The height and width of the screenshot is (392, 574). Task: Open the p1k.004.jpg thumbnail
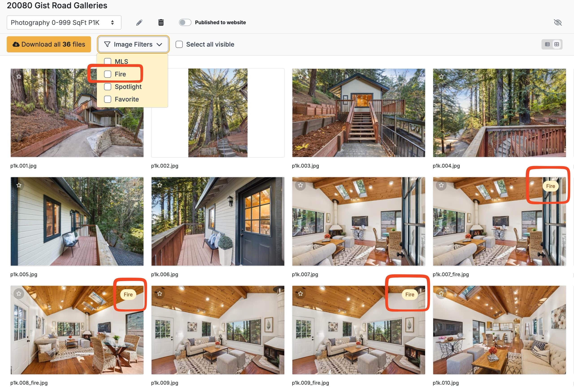499,113
